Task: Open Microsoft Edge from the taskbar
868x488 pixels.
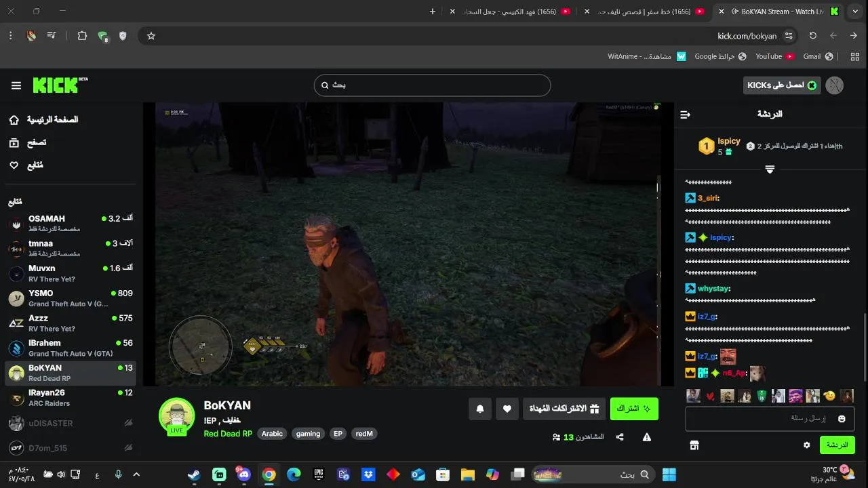Action: (294, 474)
